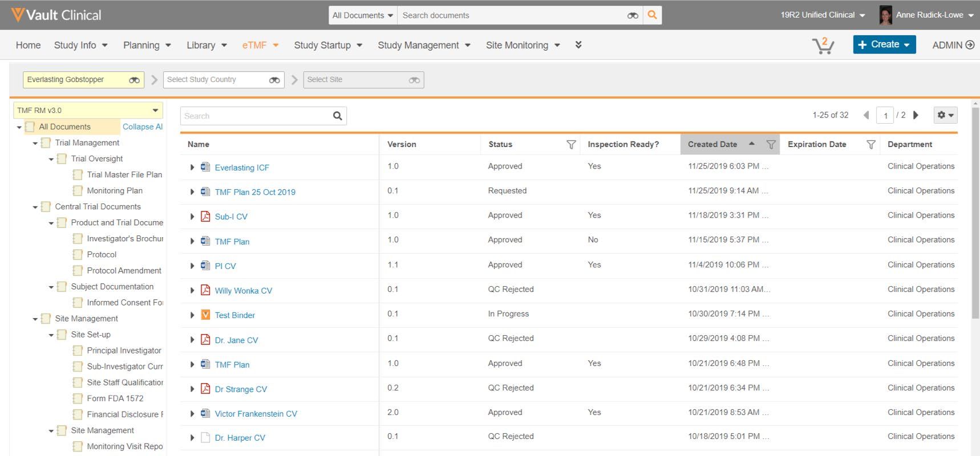Expand the TMF Plan 25 Oct 2019 row
The width and height of the screenshot is (980, 456).
pyautogui.click(x=192, y=192)
